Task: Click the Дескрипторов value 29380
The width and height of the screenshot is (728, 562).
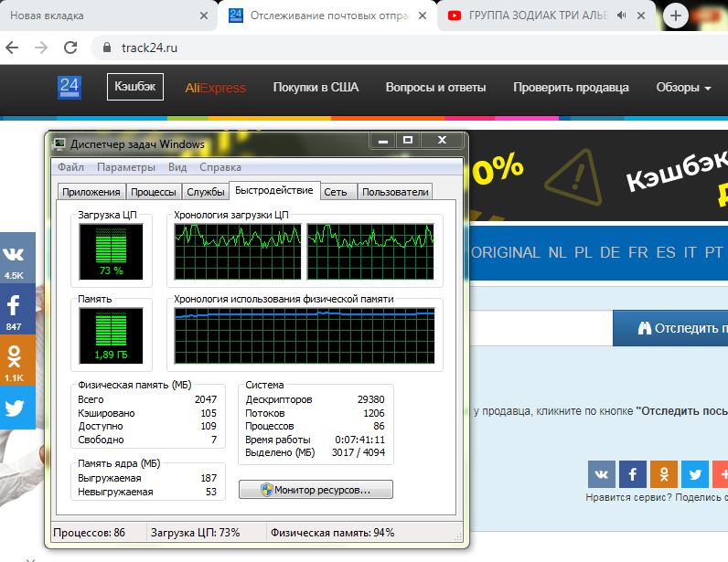Action: (x=371, y=399)
